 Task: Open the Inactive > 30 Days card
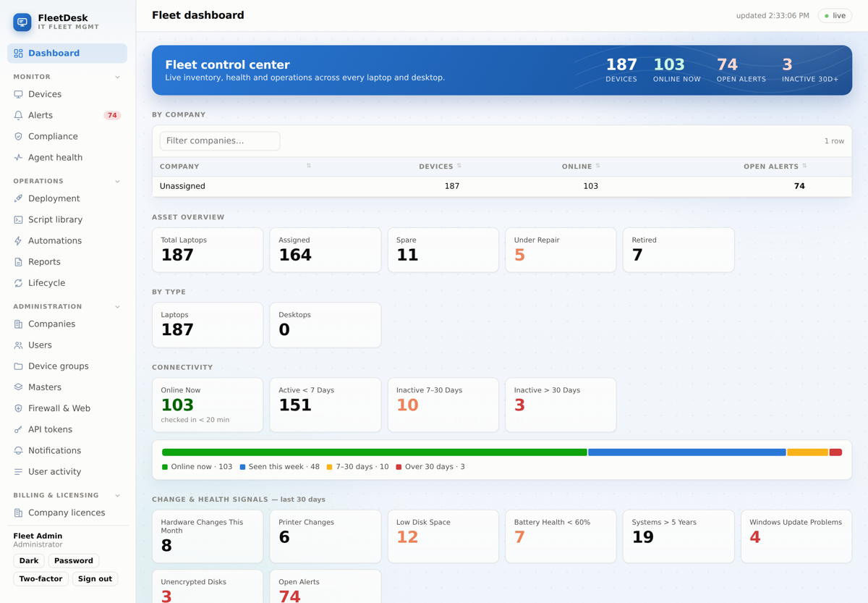(561, 405)
